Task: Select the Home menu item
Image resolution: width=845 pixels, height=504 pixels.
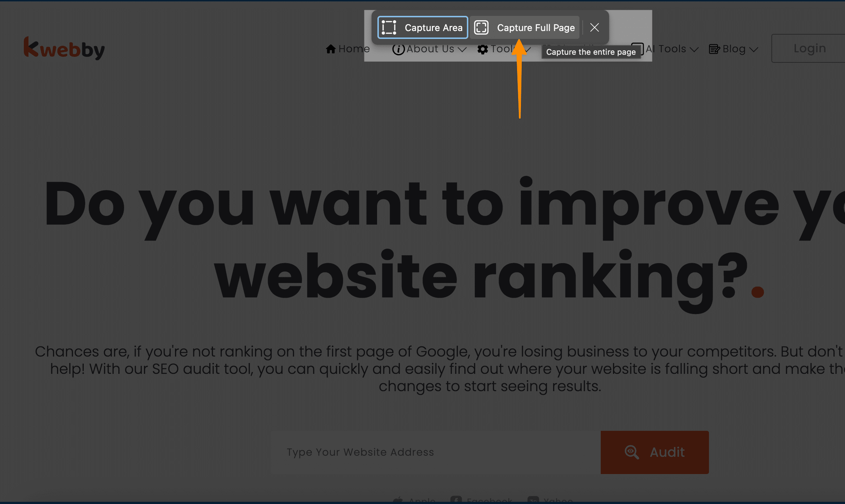Action: [x=348, y=48]
